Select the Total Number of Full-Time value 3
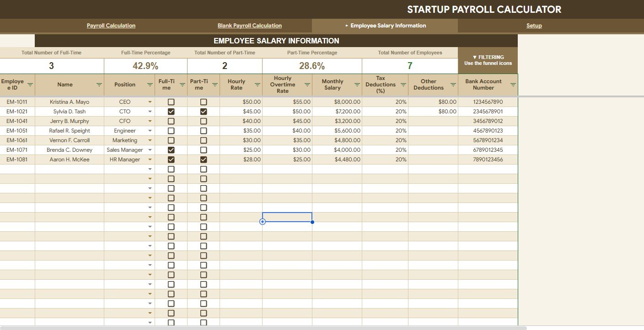Image resolution: width=644 pixels, height=330 pixels. click(52, 66)
